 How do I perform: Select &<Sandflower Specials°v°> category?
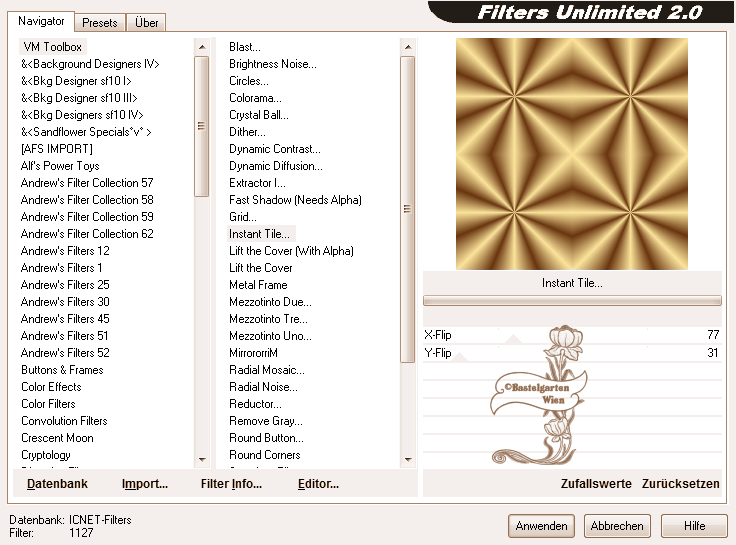[x=86, y=132]
